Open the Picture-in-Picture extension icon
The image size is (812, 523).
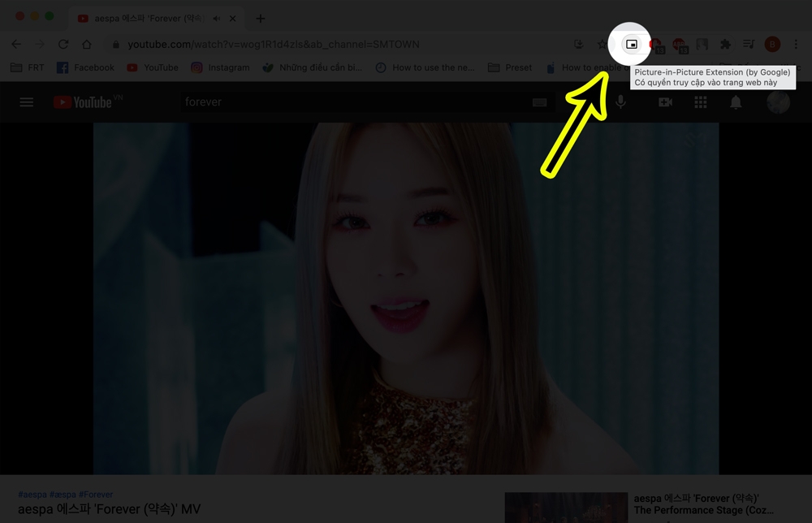pyautogui.click(x=632, y=45)
